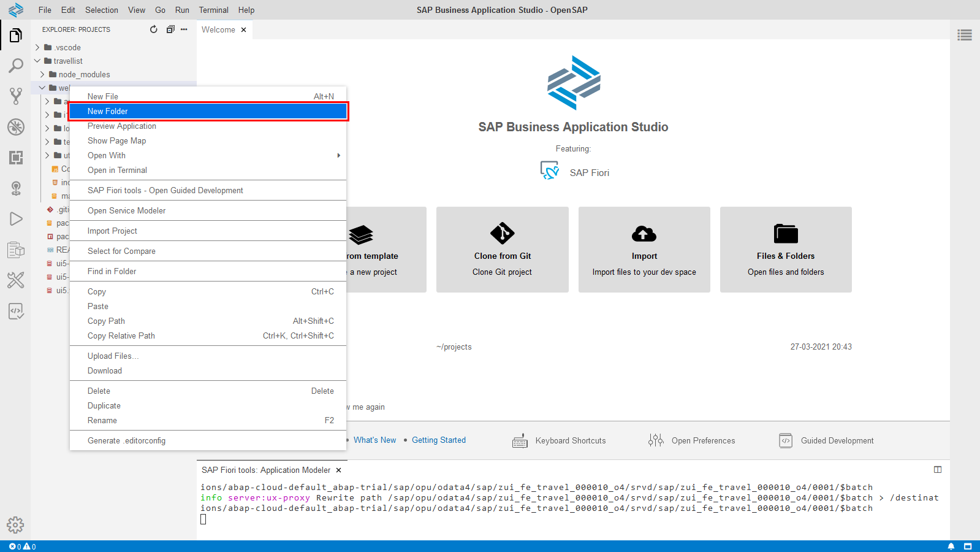Choose Copy Relative Path entry

point(208,335)
